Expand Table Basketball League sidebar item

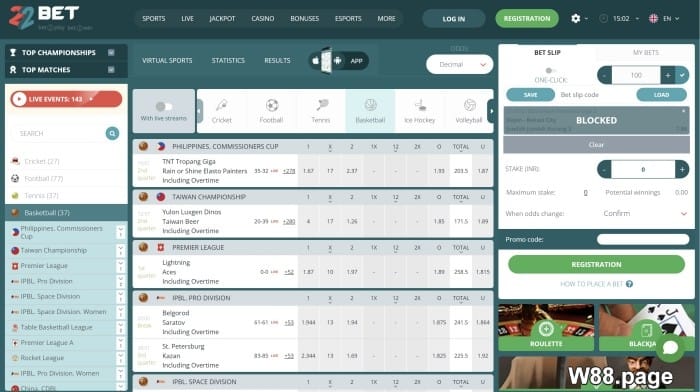[121, 327]
